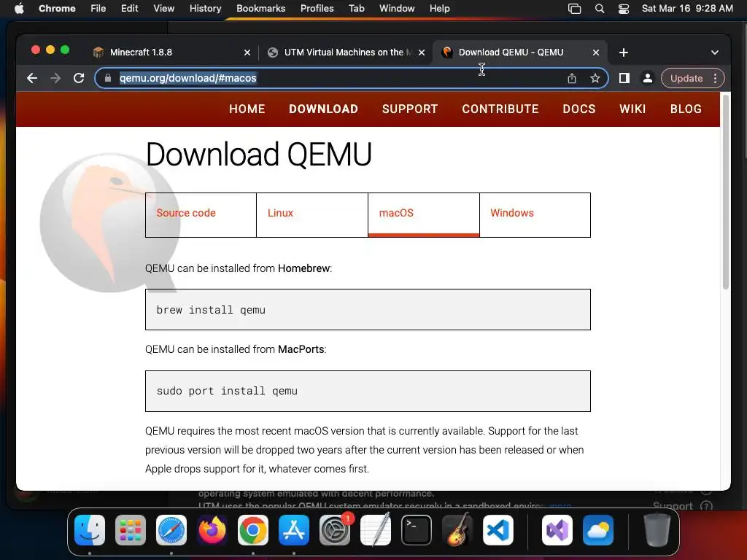Switch to the Minecraft 1.8.8 tab
This screenshot has width=747, height=560.
[x=171, y=52]
